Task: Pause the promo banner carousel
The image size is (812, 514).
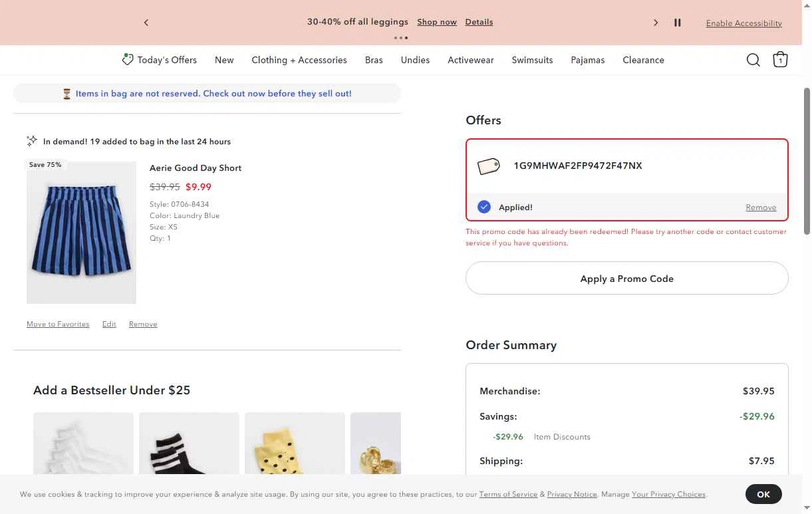Action: point(678,23)
